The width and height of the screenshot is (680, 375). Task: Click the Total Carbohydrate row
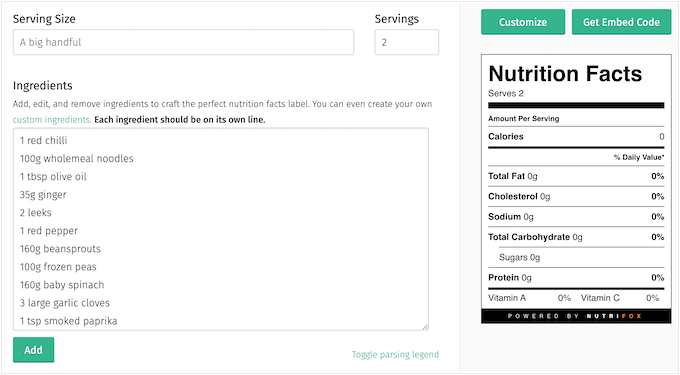(576, 237)
